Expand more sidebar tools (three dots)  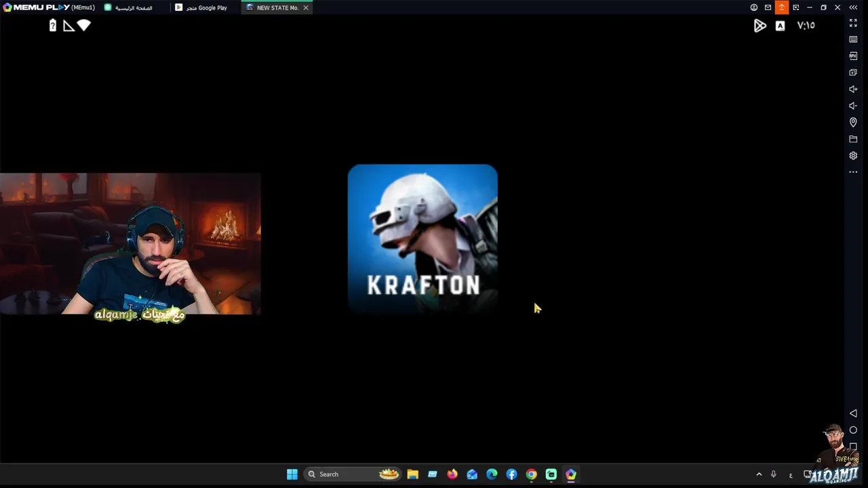click(853, 172)
